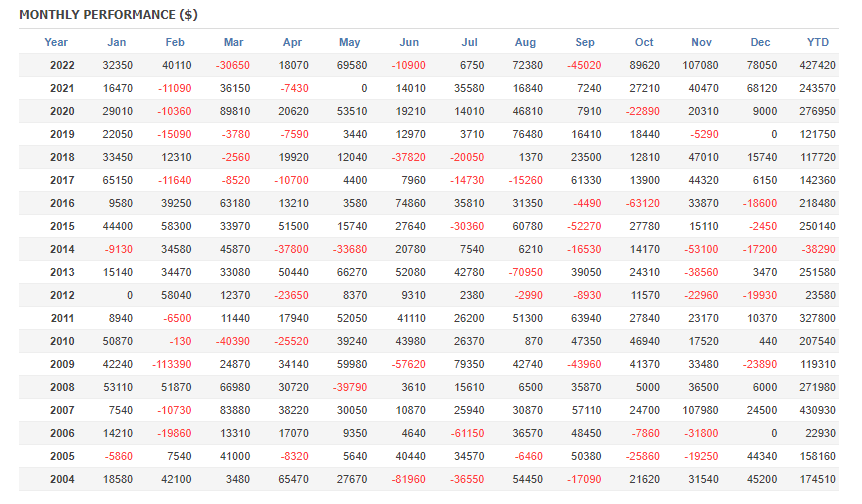Select the 2005 year row label
Viewport: 862px width, 504px height.
tap(62, 457)
